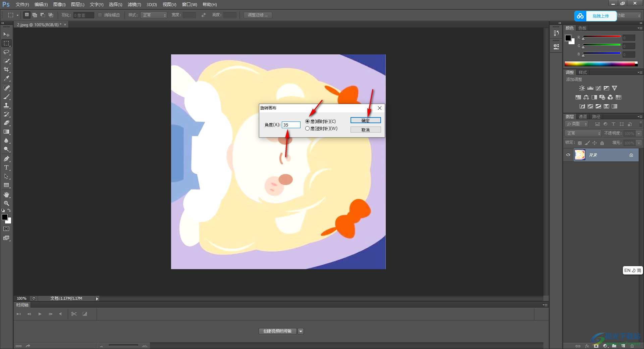The height and width of the screenshot is (349, 644).
Task: Select the Blur tool
Action: coord(6,141)
